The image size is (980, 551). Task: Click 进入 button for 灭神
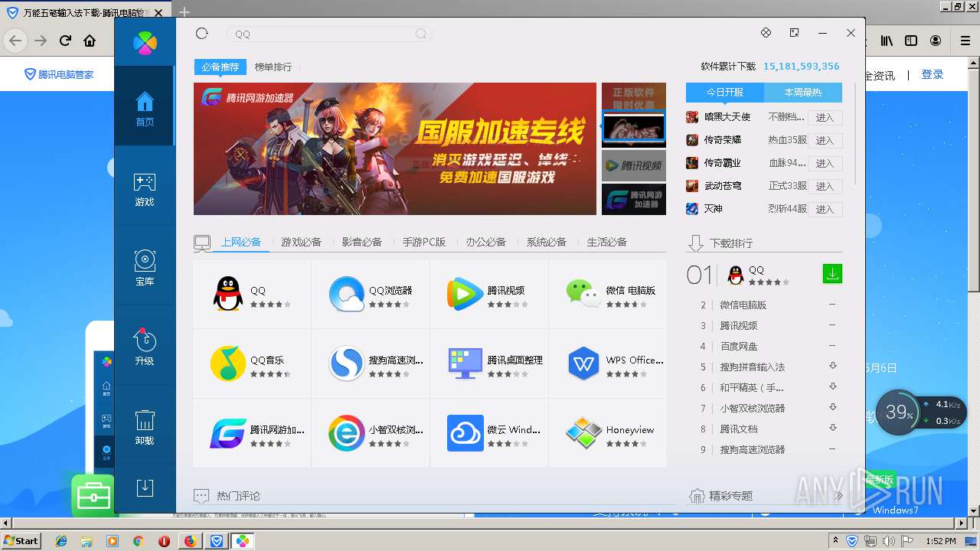825,210
